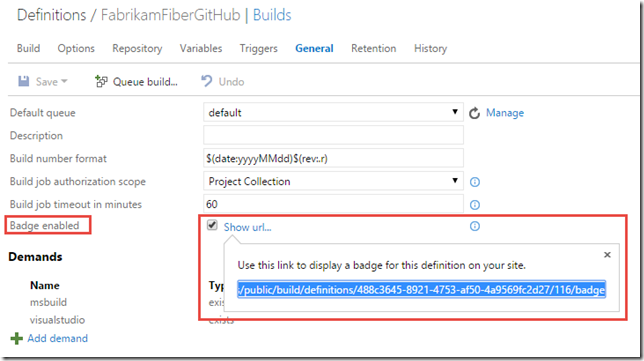
Task: Click info icon for Build job timeout
Action: click(475, 205)
